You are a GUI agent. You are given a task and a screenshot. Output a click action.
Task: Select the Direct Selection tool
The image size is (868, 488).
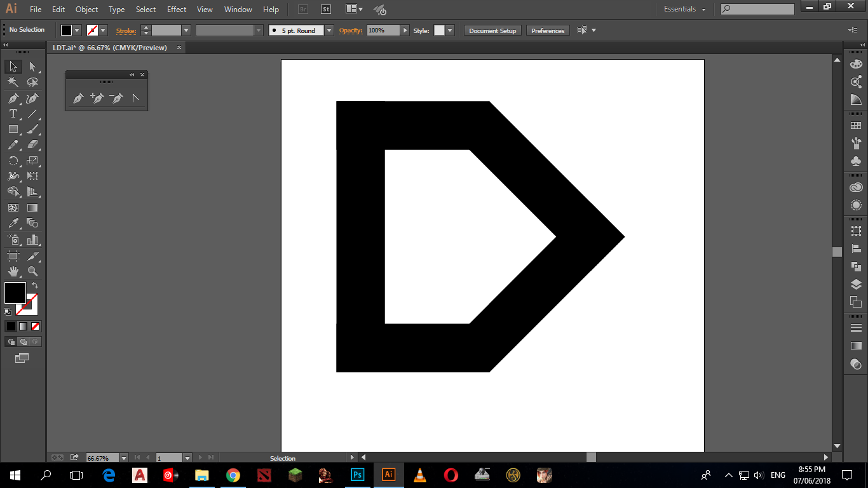tap(32, 67)
